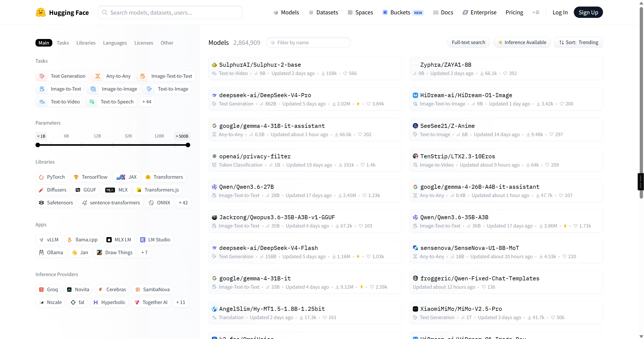Open the Sort: Trending dropdown
Image resolution: width=644 pixels, height=339 pixels.
point(579,42)
